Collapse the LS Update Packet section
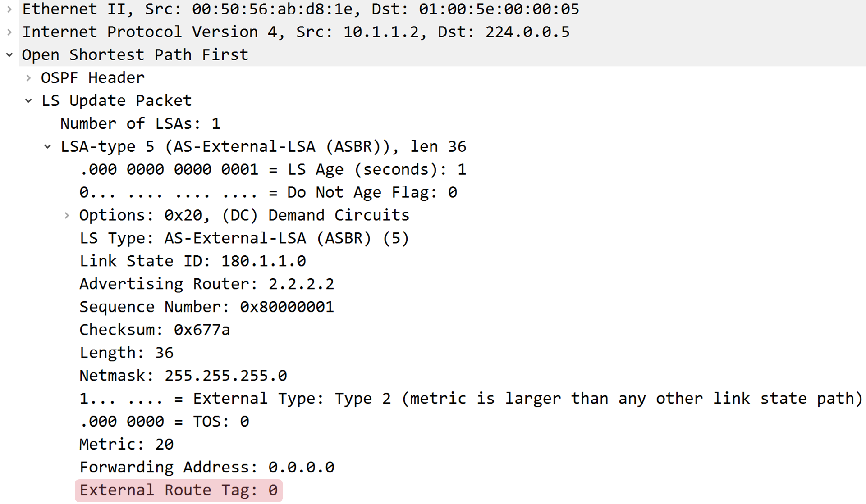Image resolution: width=866 pixels, height=504 pixels. 28,101
